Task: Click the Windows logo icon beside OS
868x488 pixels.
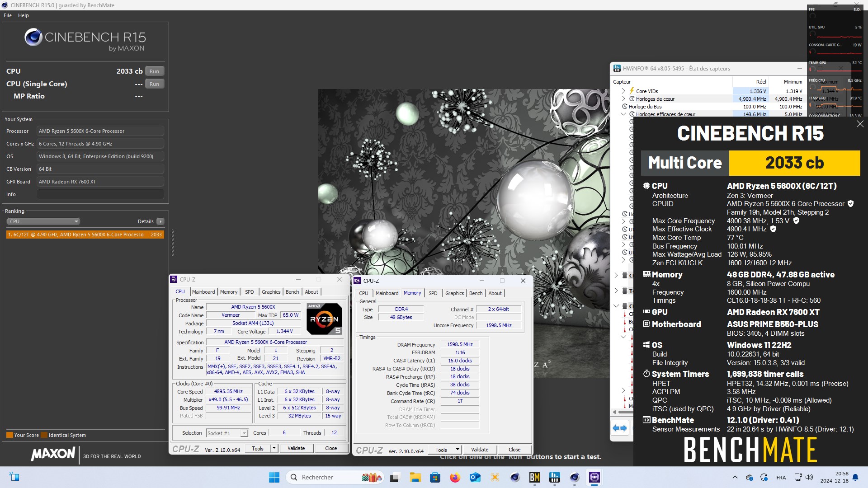Action: point(646,345)
